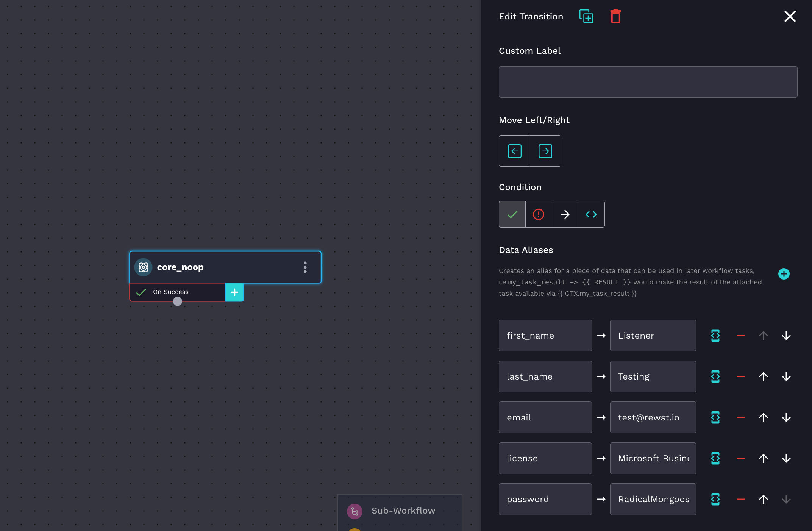Click the swap icon beside the first_name alias
Screen dimensions: 812x531
point(715,336)
